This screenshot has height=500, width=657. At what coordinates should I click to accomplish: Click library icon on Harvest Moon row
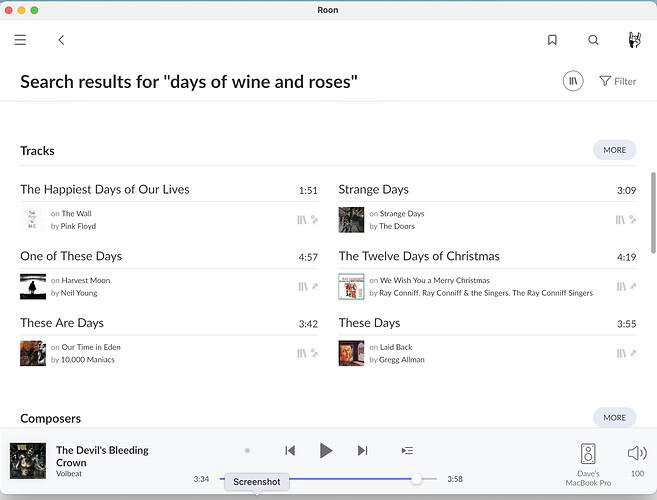(x=303, y=287)
